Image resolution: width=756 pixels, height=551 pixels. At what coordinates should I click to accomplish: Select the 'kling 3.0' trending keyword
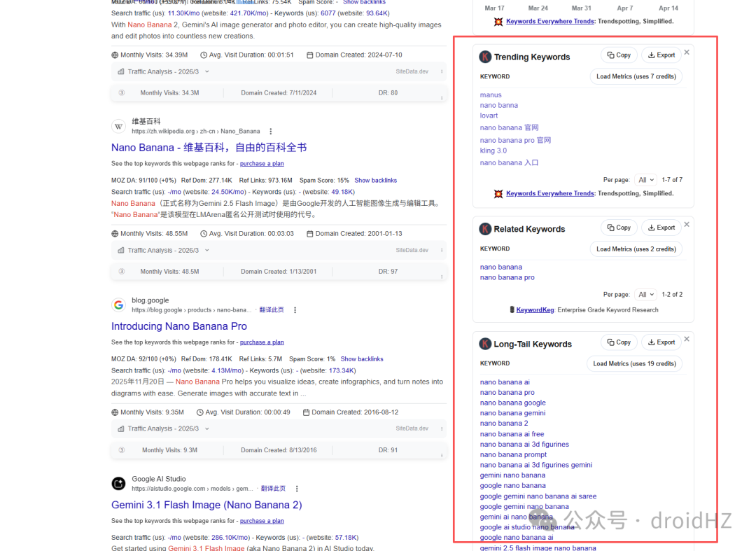click(x=493, y=151)
